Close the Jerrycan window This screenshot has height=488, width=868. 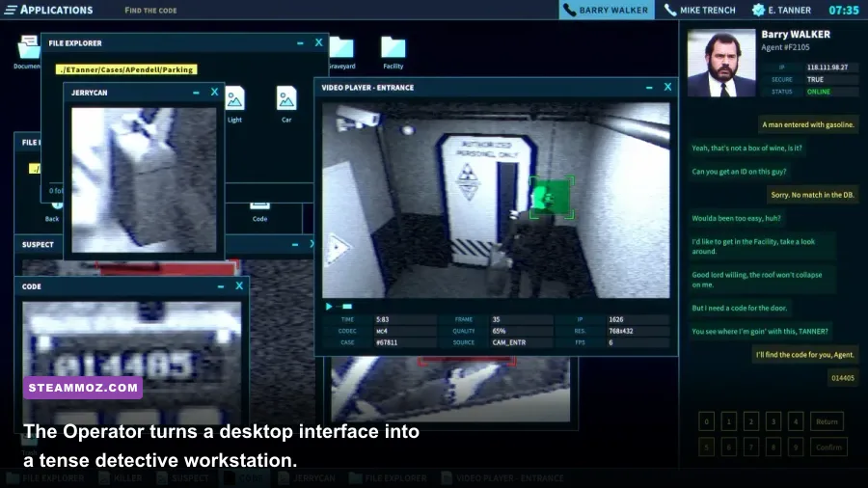pos(215,93)
